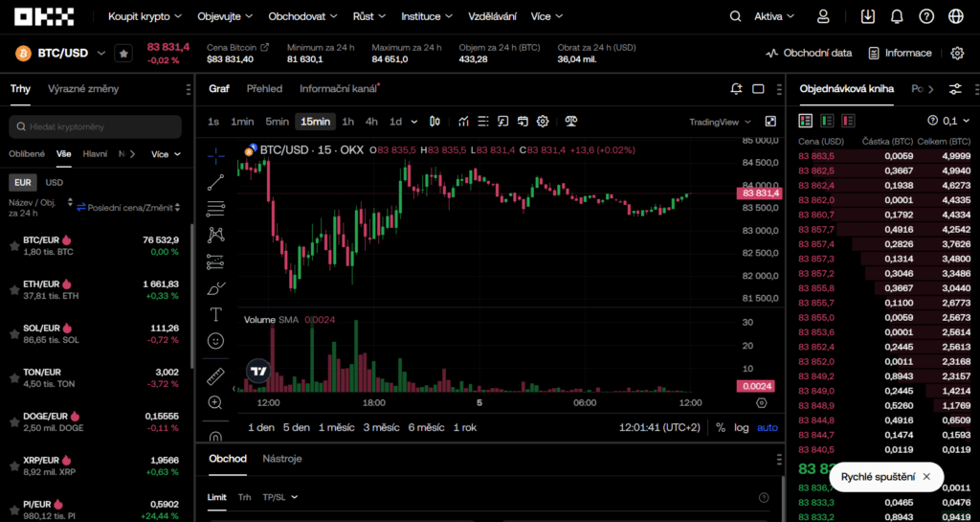Viewport: 980px width, 522px height.
Task: Open the user profile icon
Action: click(823, 16)
